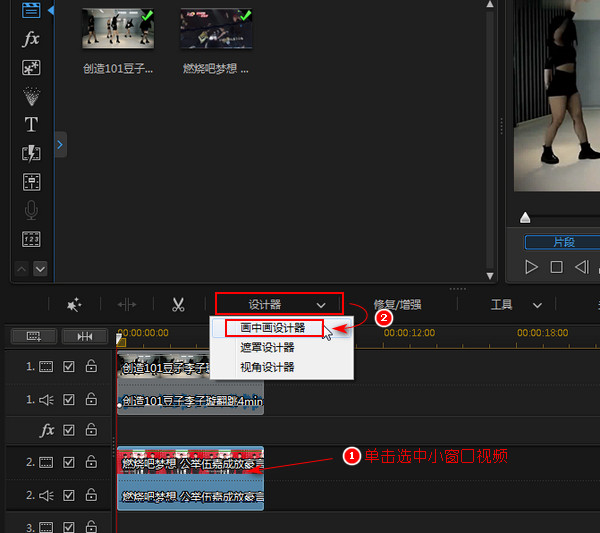Viewport: 600px width, 533px height.
Task: Click the Magic tools wand icon
Action: 74,305
